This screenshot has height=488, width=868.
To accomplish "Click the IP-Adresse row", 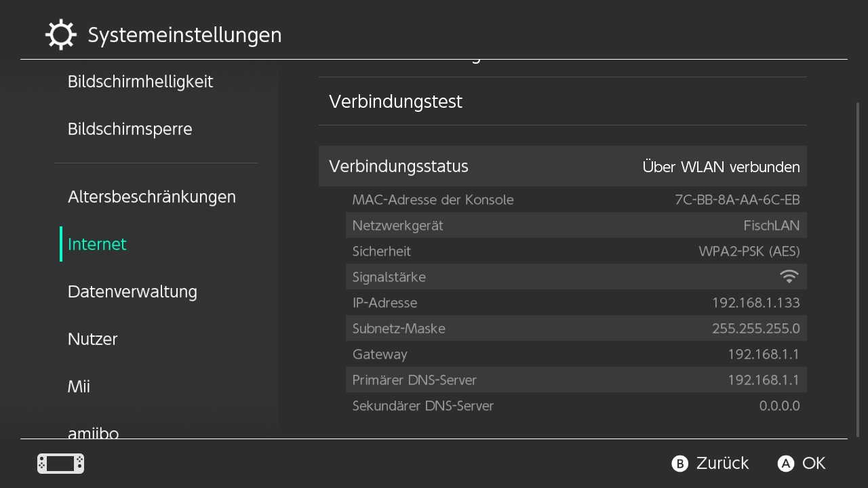I will pos(576,303).
